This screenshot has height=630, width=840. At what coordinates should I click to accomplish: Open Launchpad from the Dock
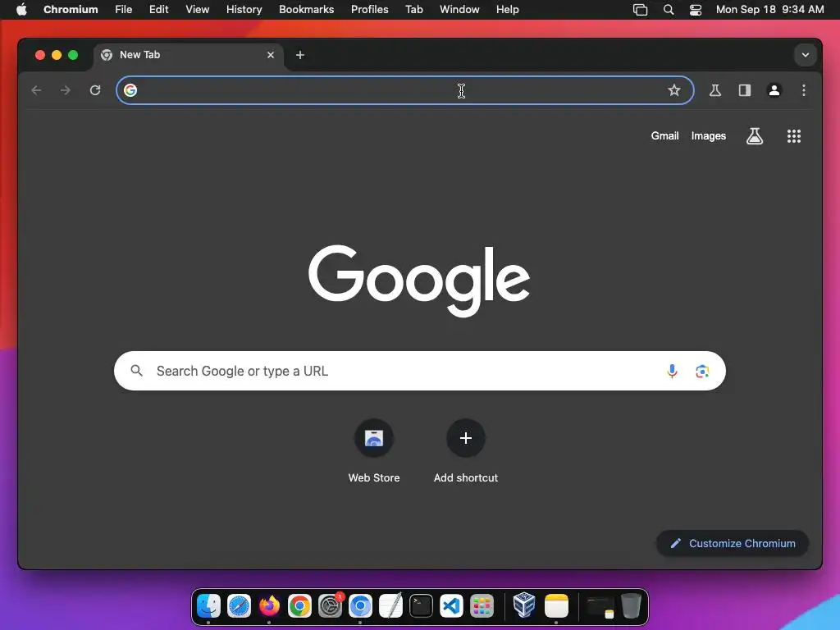point(482,606)
